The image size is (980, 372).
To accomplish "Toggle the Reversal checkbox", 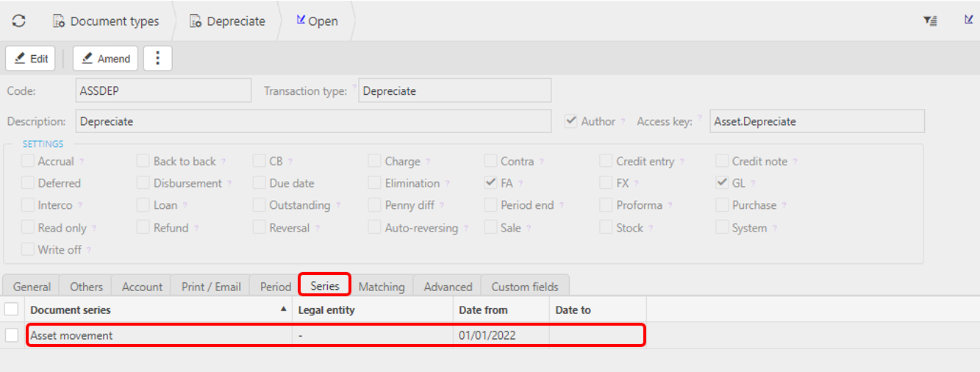I will (259, 228).
